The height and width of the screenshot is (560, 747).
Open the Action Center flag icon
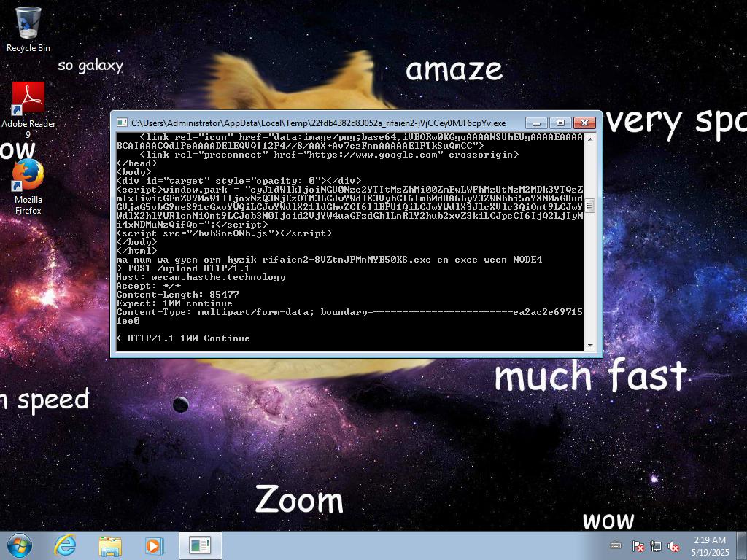pos(638,545)
